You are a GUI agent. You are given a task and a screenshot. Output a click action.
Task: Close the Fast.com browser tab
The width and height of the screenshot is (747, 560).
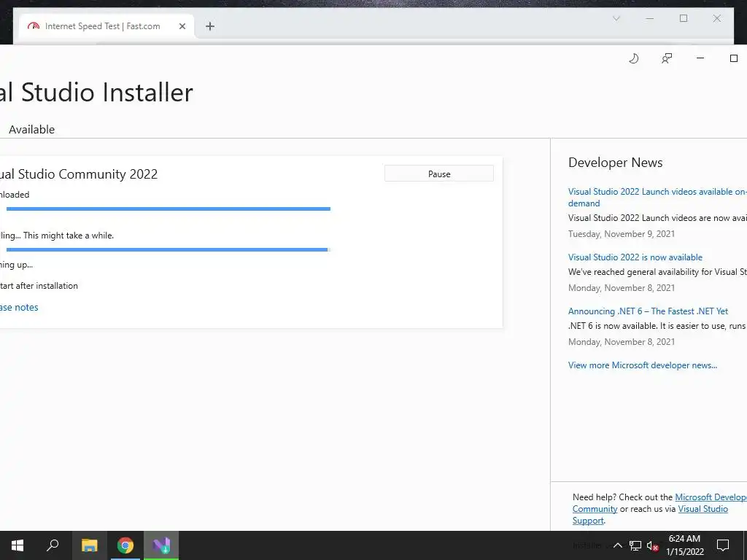pyautogui.click(x=182, y=26)
